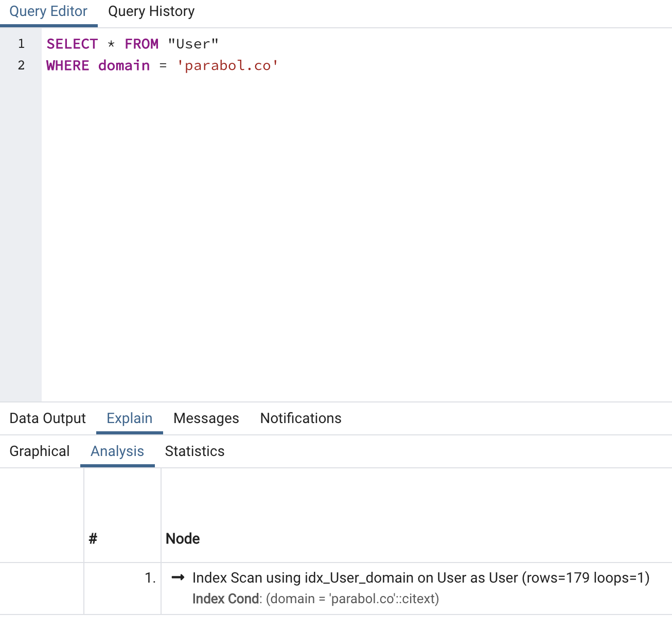
Task: Click the 'parabol.co' string literal
Action: click(228, 65)
